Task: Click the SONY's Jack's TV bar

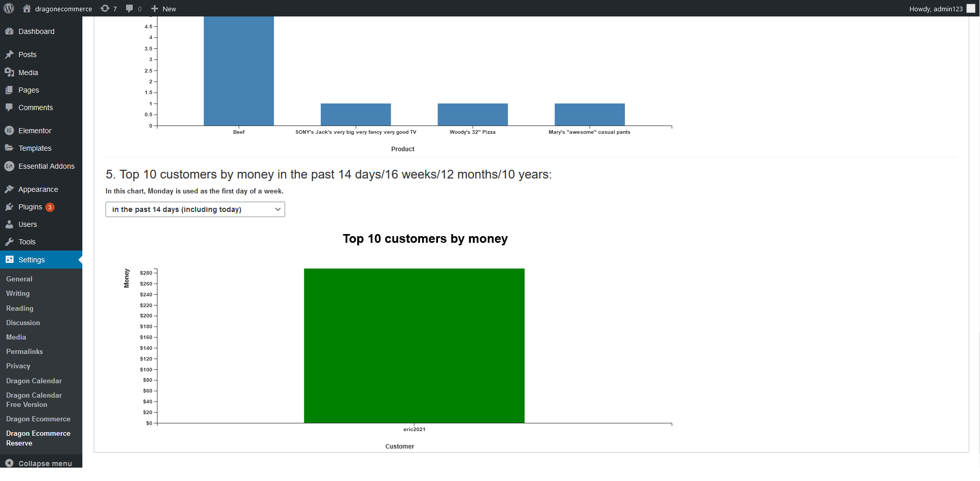Action: click(356, 115)
